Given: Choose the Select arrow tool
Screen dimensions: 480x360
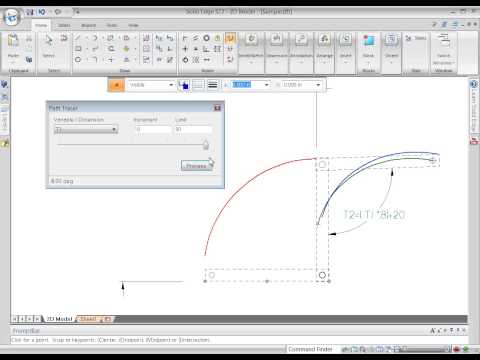Looking at the screenshot, I should click(x=49, y=40).
